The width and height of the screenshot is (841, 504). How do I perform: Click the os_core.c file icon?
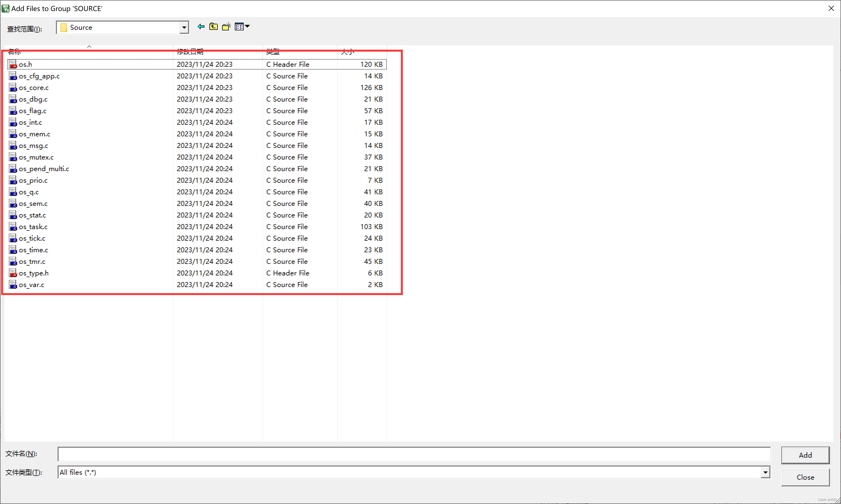pos(13,87)
